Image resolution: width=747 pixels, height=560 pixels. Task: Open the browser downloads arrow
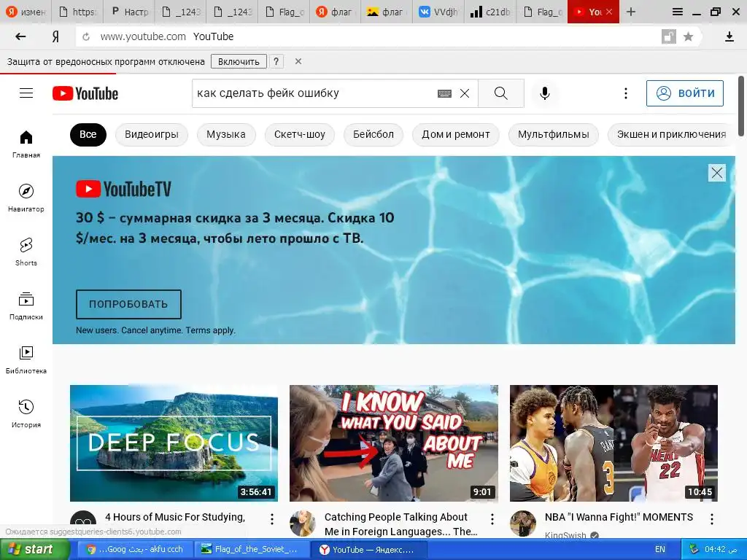[729, 36]
